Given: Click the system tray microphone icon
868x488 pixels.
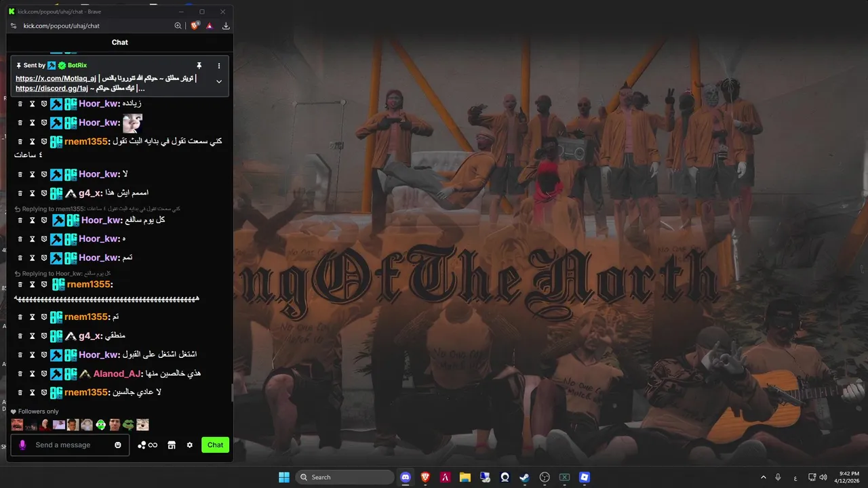Looking at the screenshot, I should tap(778, 477).
